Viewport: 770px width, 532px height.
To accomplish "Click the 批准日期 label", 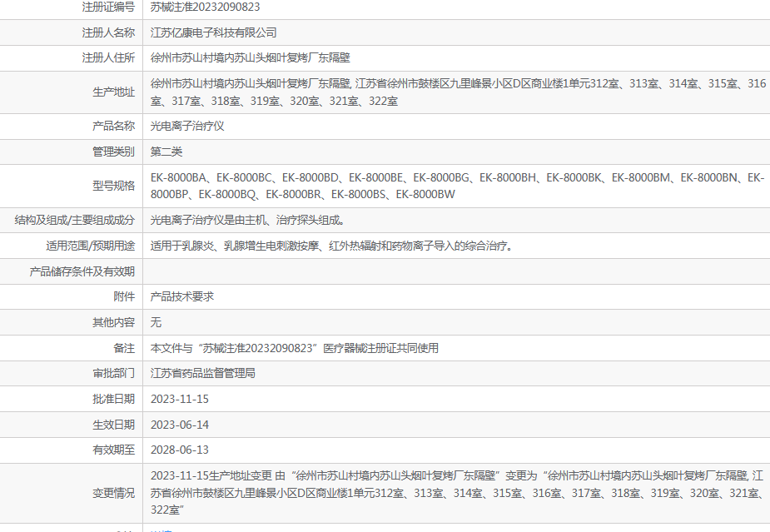I will (x=113, y=399).
